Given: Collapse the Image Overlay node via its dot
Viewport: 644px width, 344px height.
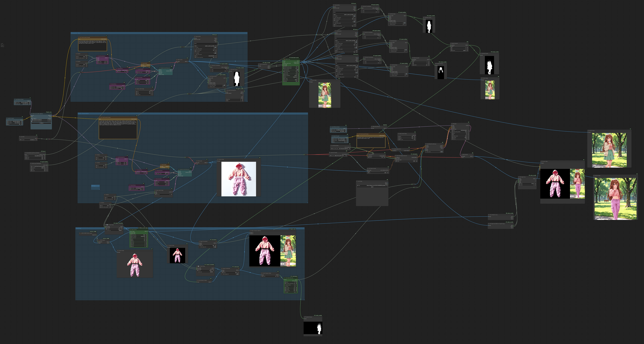Looking at the screenshot, I should click(x=130, y=230).
